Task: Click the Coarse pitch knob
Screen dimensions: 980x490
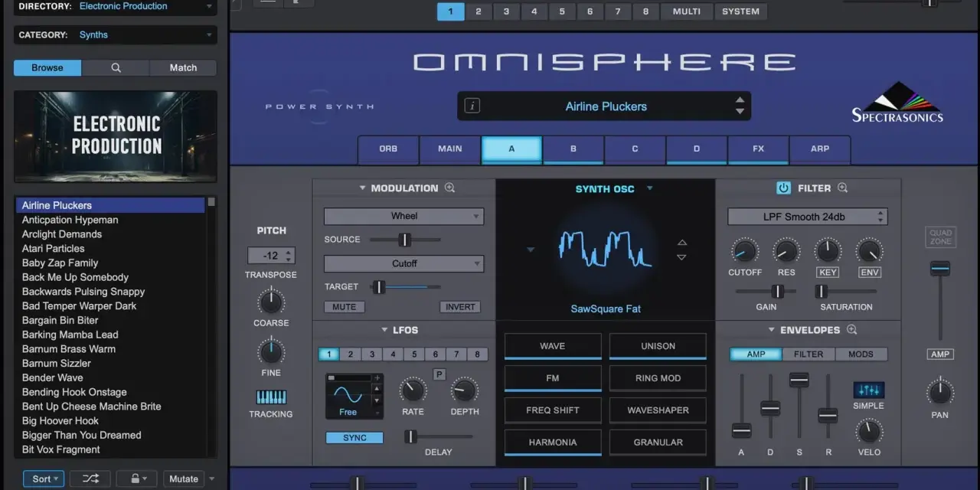Action: coord(271,302)
